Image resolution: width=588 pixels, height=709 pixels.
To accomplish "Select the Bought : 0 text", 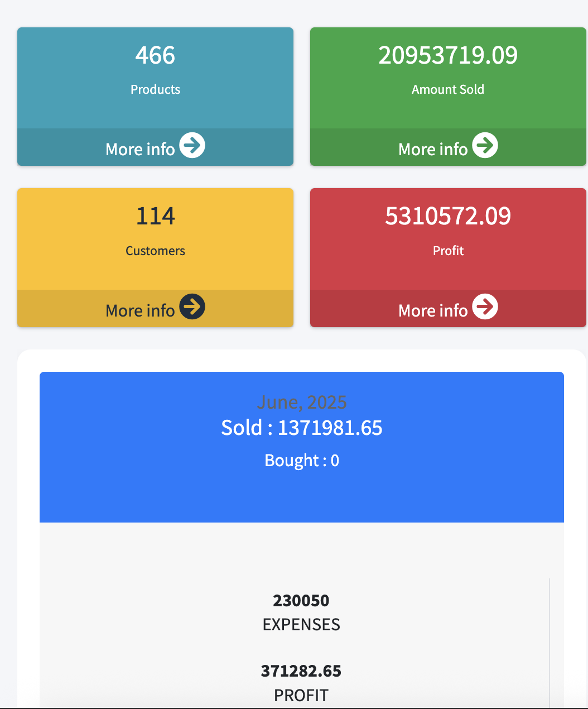I will [302, 461].
